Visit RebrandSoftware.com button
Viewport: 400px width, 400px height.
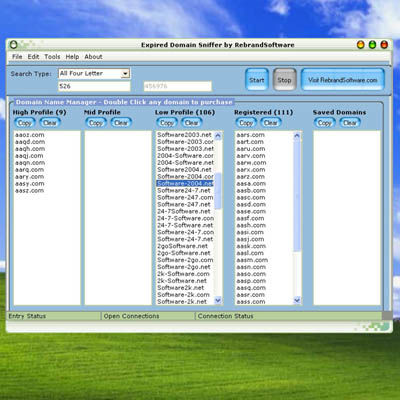click(343, 80)
